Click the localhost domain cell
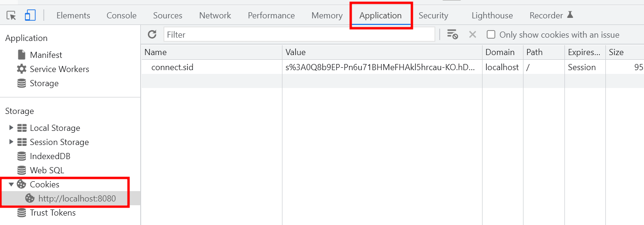 point(503,67)
